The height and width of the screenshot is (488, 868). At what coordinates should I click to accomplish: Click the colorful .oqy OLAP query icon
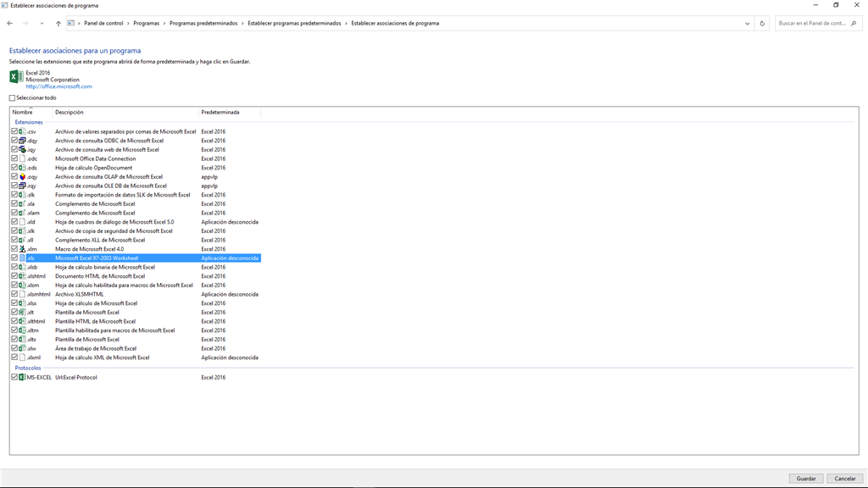coord(22,176)
